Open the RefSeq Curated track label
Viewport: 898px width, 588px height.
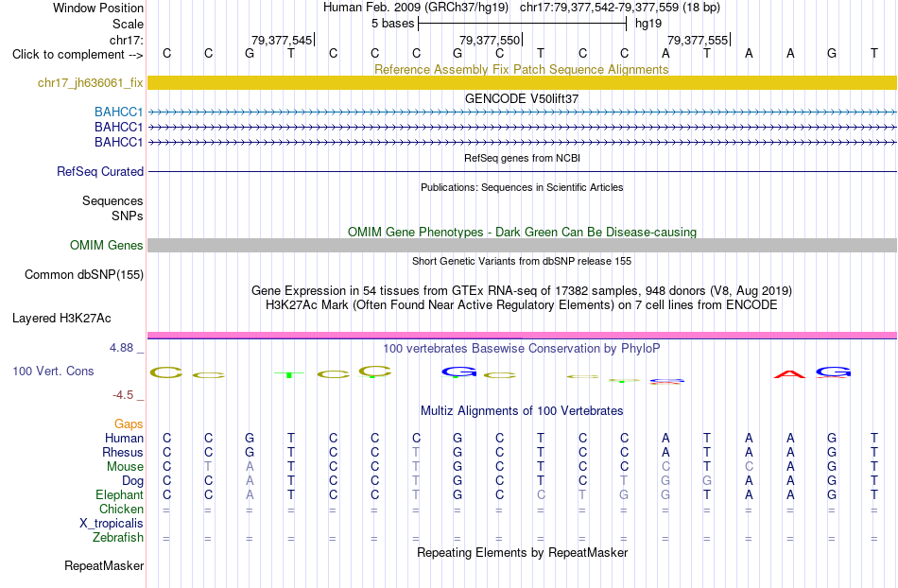pyautogui.click(x=100, y=172)
